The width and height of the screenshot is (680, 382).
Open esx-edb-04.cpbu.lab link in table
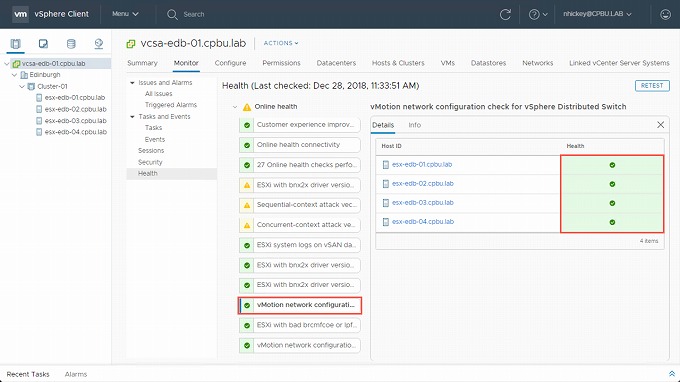point(423,222)
